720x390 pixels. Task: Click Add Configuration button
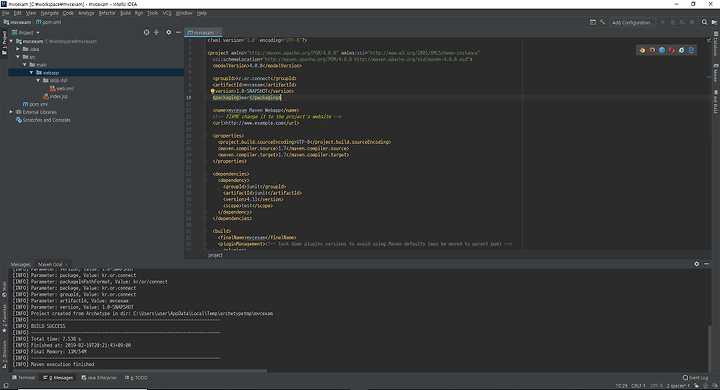point(632,23)
